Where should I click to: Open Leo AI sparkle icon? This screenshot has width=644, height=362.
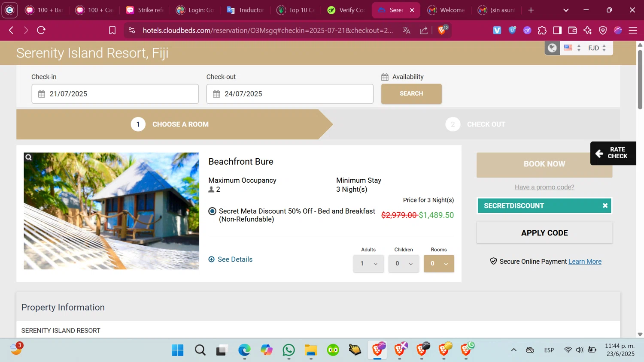[x=588, y=30]
